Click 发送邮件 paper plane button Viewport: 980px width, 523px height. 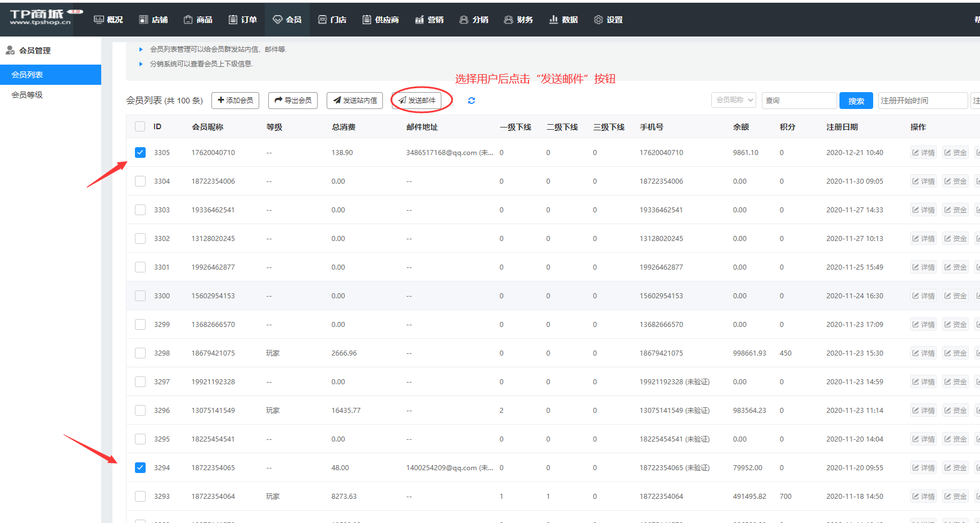click(x=417, y=101)
